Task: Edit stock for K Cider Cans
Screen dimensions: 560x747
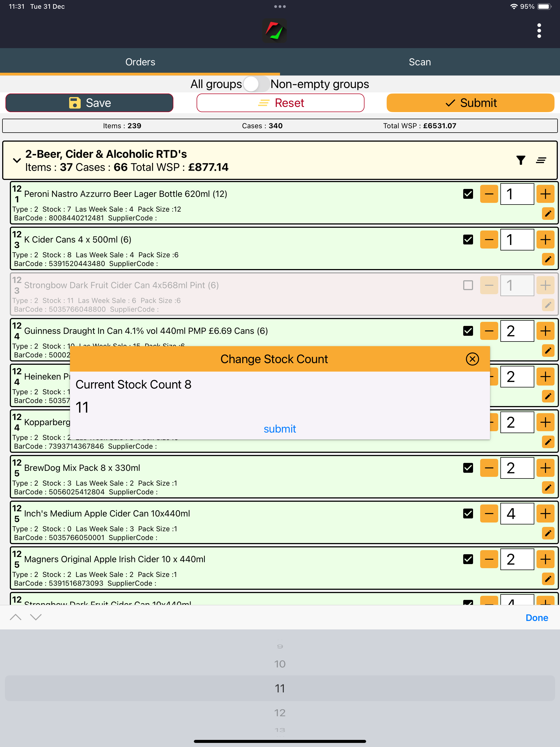Action: pos(548,259)
